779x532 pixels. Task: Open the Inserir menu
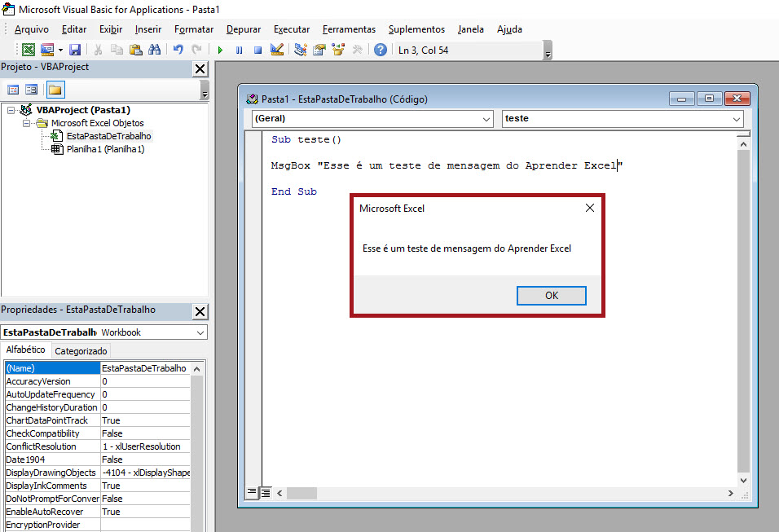click(x=148, y=29)
